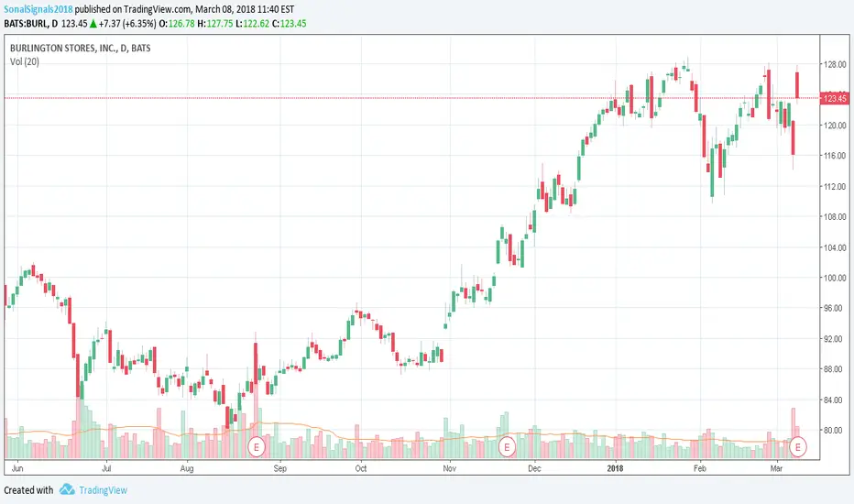Click the low value L:122.62

253,24
